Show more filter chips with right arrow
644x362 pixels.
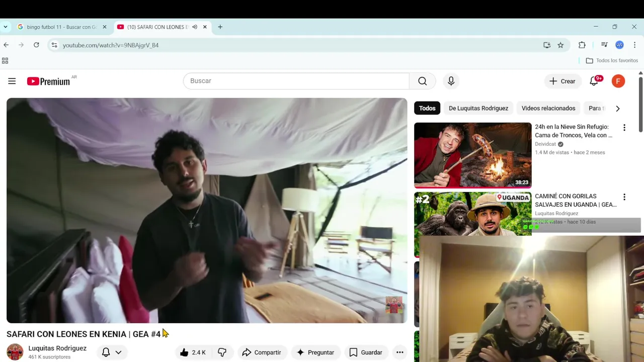tap(618, 108)
